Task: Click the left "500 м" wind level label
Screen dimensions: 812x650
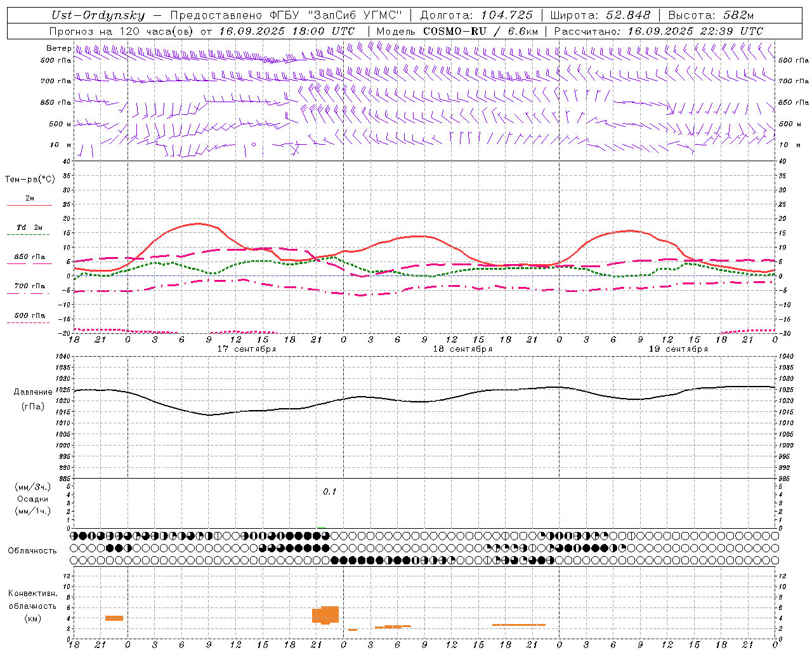Action: 60,124
